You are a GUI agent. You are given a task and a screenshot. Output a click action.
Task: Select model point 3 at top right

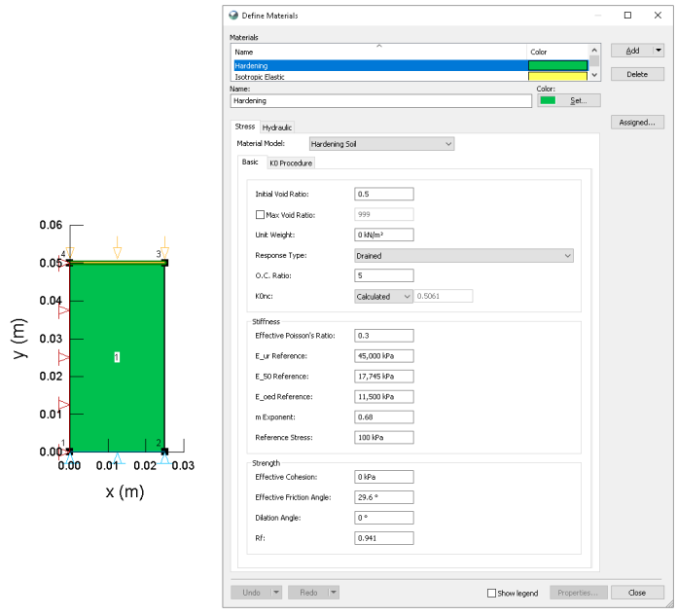tap(164, 263)
